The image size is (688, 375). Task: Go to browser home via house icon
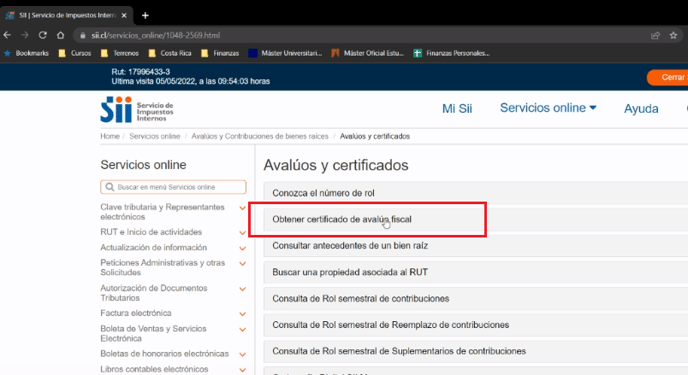pyautogui.click(x=61, y=35)
